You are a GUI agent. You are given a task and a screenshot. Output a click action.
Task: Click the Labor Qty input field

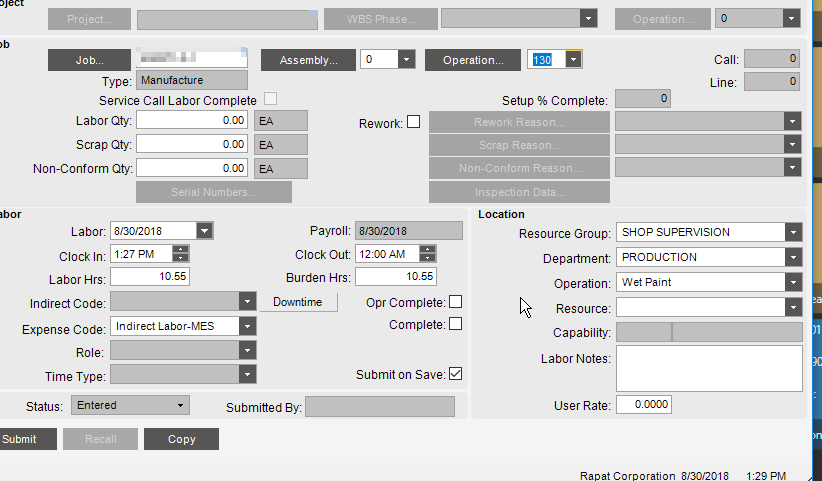click(192, 121)
